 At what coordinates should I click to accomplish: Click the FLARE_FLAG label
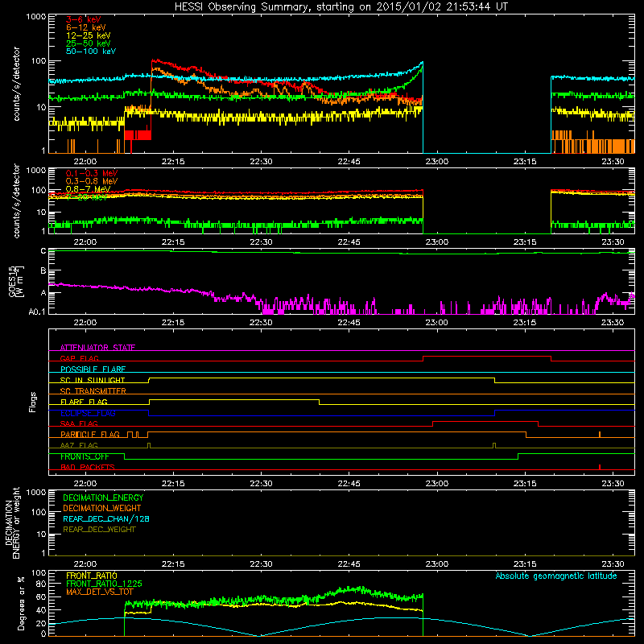(x=84, y=402)
